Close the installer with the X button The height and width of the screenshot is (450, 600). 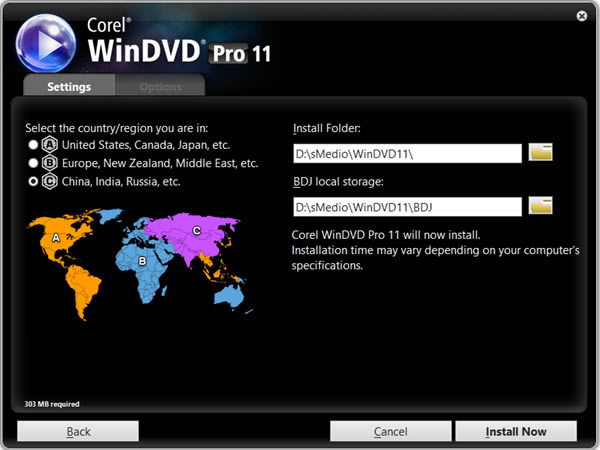(x=582, y=16)
